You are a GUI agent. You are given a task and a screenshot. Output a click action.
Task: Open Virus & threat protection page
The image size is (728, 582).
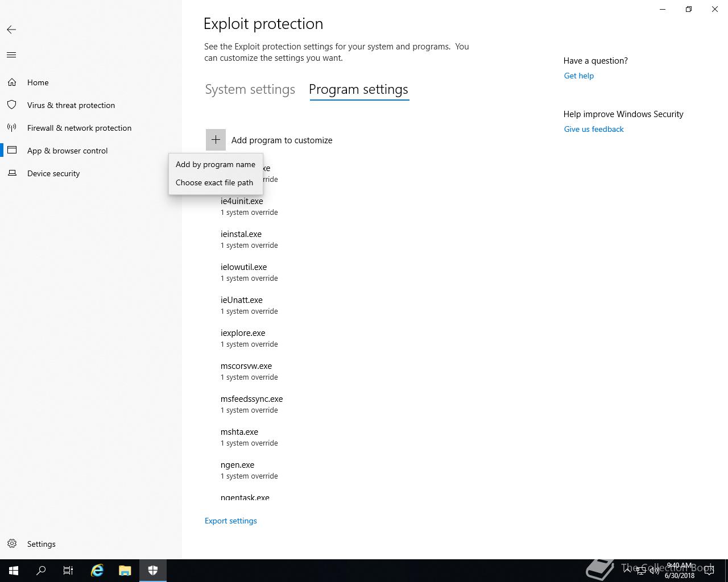71,105
